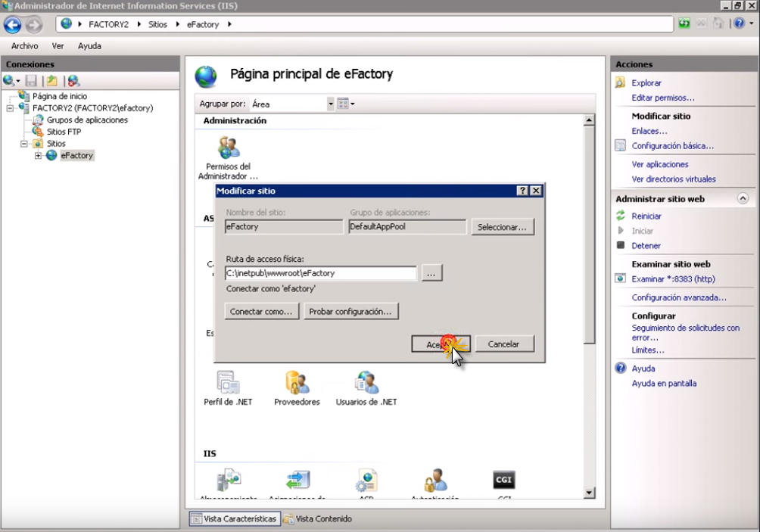Click the Límites... link

coord(647,350)
